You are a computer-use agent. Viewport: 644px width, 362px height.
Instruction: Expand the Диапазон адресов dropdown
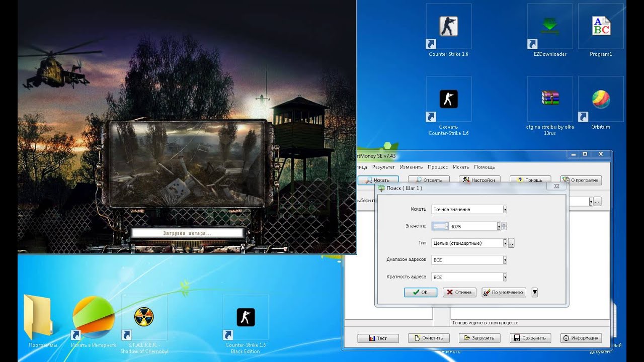click(x=505, y=260)
